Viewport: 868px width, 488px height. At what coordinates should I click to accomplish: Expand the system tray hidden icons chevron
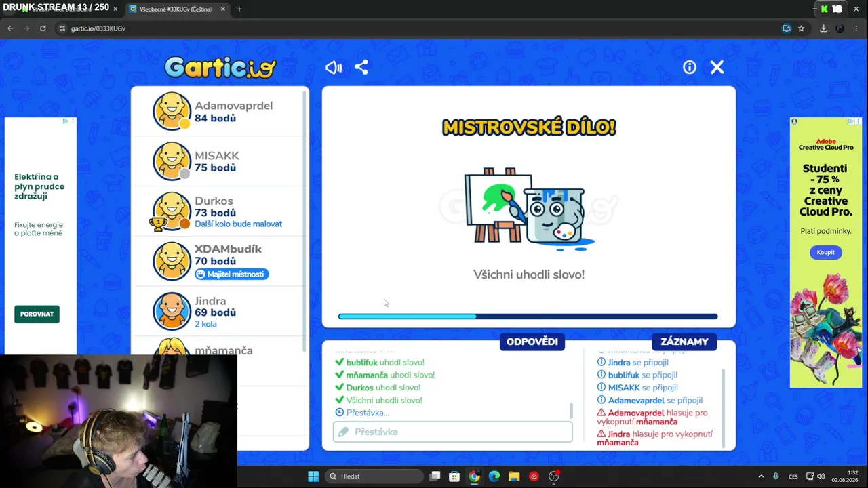pos(761,476)
